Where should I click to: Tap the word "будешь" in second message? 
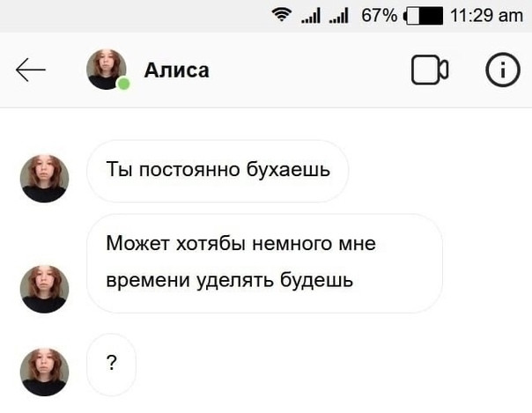pos(316,281)
